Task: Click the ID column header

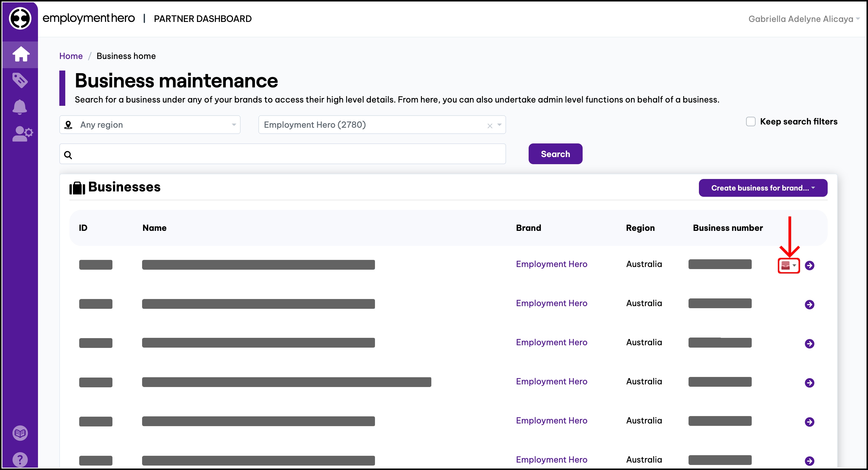Action: (83, 228)
